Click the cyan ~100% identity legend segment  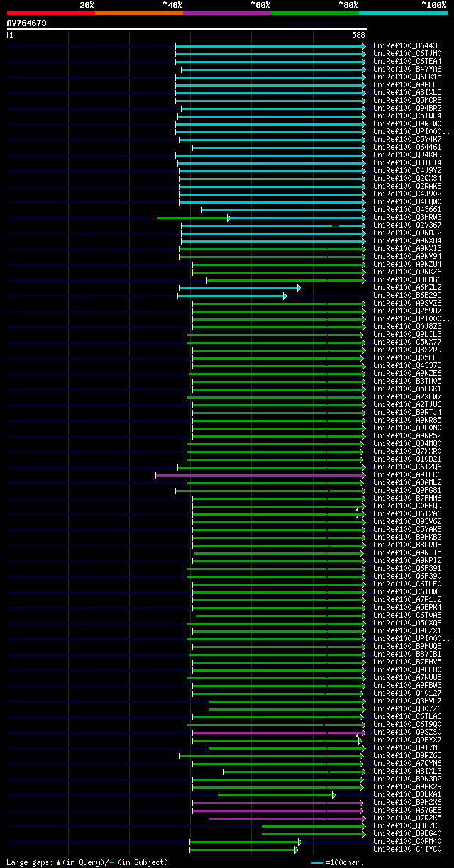point(402,13)
